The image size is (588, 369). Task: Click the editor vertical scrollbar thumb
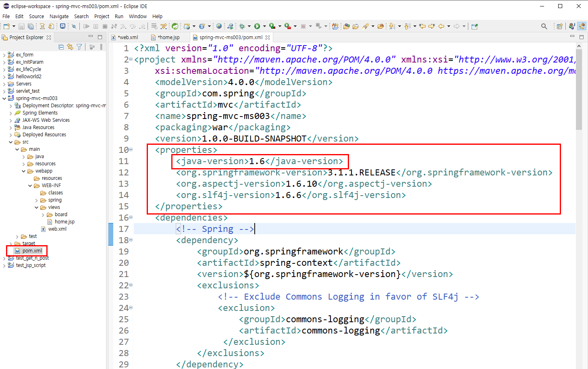tap(579, 90)
